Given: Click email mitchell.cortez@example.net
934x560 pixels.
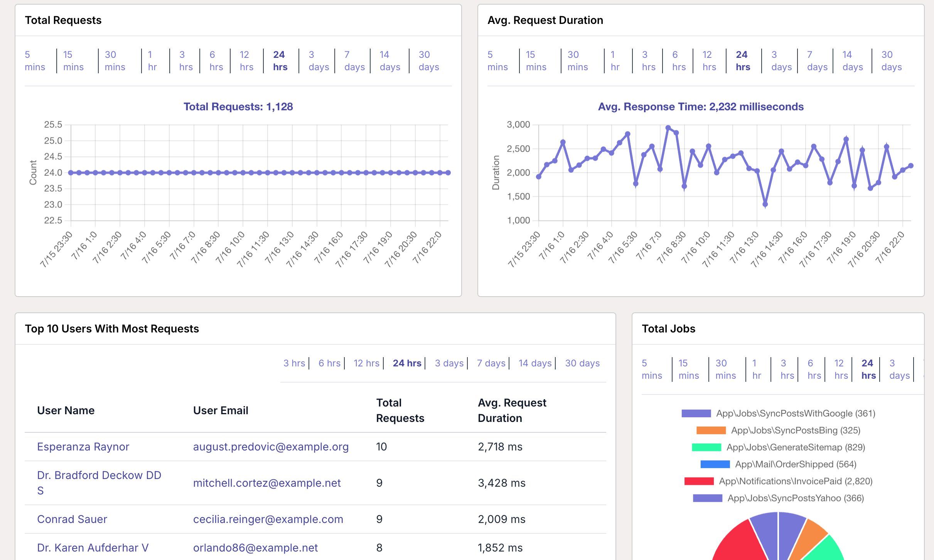Looking at the screenshot, I should [267, 483].
